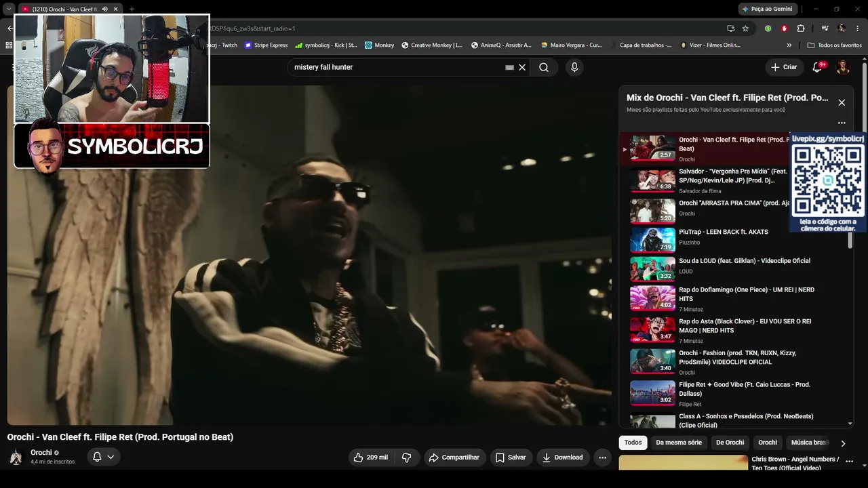Screen dimensions: 868x488
Task: Select the De Orochi chip
Action: tap(730, 443)
